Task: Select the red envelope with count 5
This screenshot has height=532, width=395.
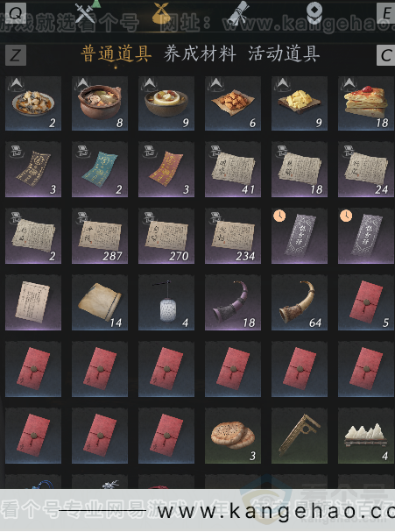Action: coord(366,303)
